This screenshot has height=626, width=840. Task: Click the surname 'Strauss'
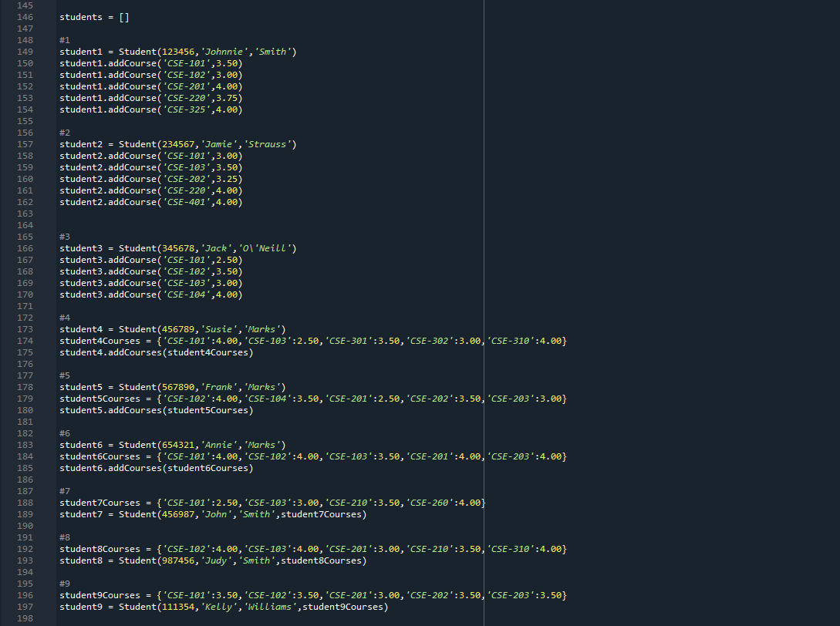268,145
